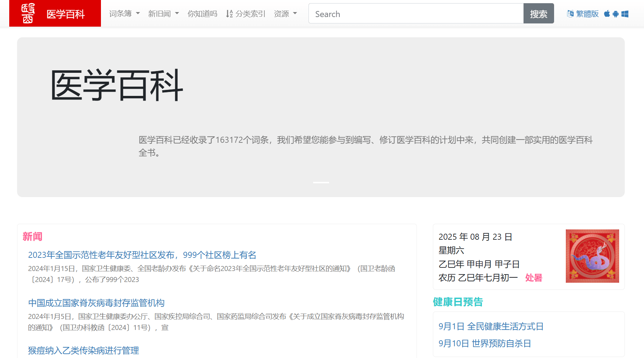Open the 9月1日 全民健康生活方式日 link
Viewport: 644px width, 358px height.
(491, 326)
